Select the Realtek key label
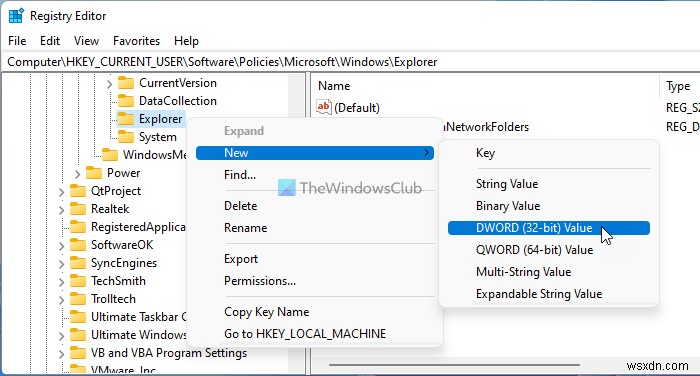 [110, 209]
